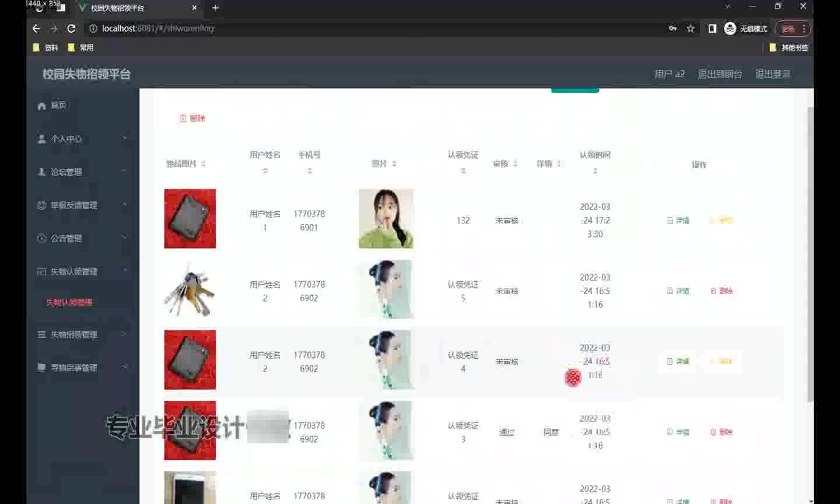Sort table by 物品图片 column sort arrows

coord(203,164)
